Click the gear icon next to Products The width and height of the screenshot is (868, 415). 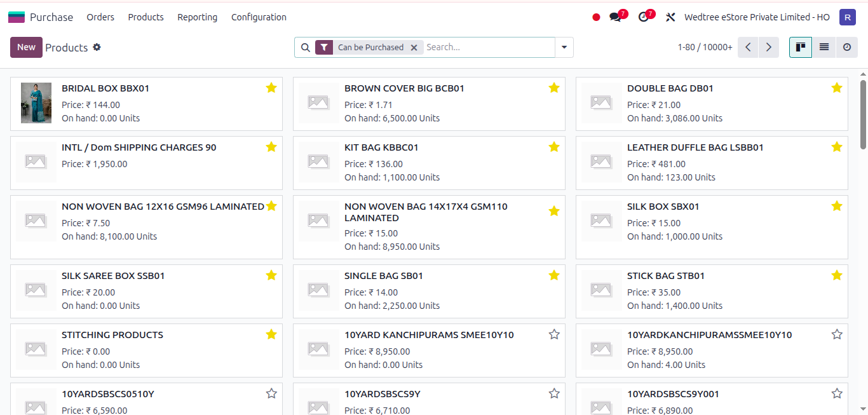[x=97, y=47]
